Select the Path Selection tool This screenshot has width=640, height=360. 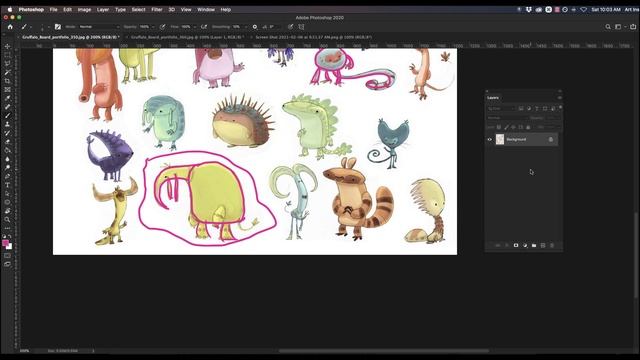coord(7,193)
